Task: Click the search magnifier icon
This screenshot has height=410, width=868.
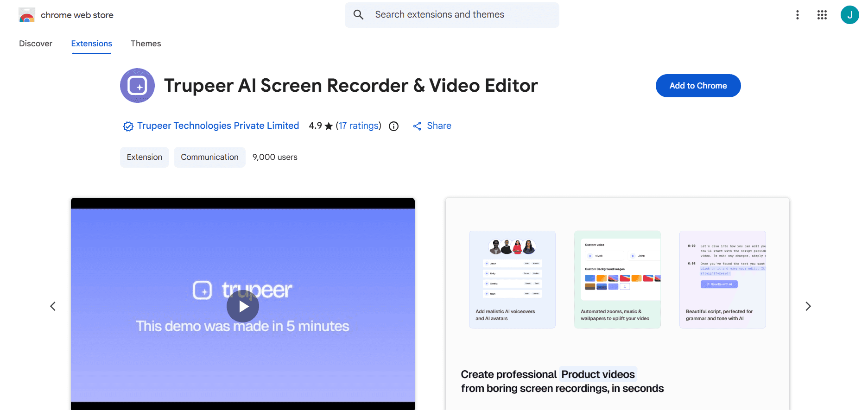Action: tap(358, 15)
